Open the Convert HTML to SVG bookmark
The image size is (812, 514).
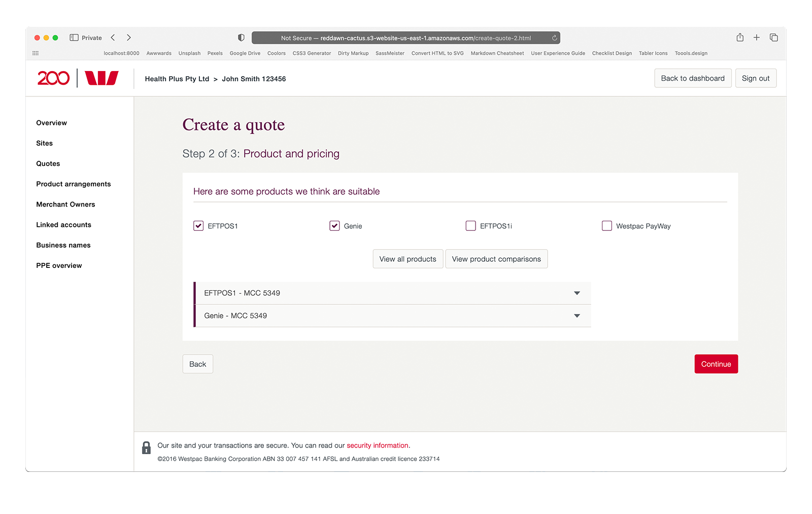(437, 53)
